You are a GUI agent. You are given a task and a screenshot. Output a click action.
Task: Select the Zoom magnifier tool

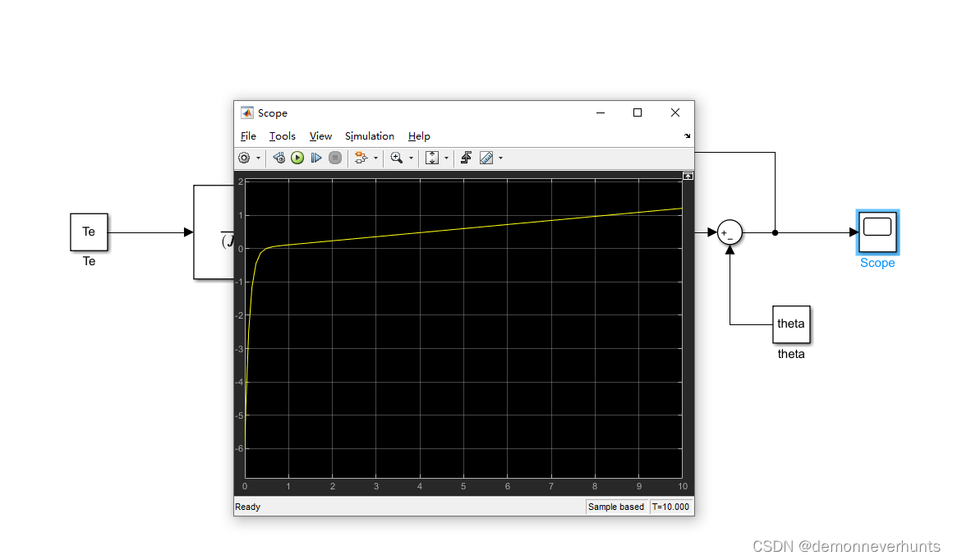396,158
